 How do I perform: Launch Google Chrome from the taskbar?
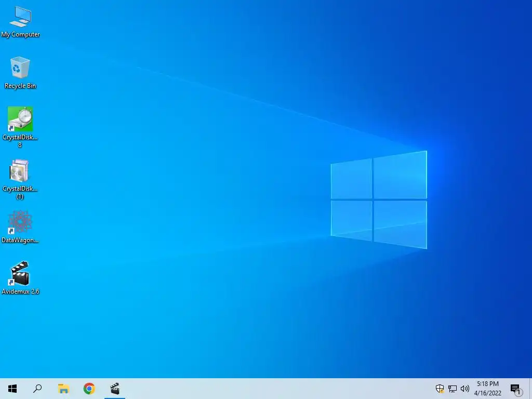(x=89, y=389)
